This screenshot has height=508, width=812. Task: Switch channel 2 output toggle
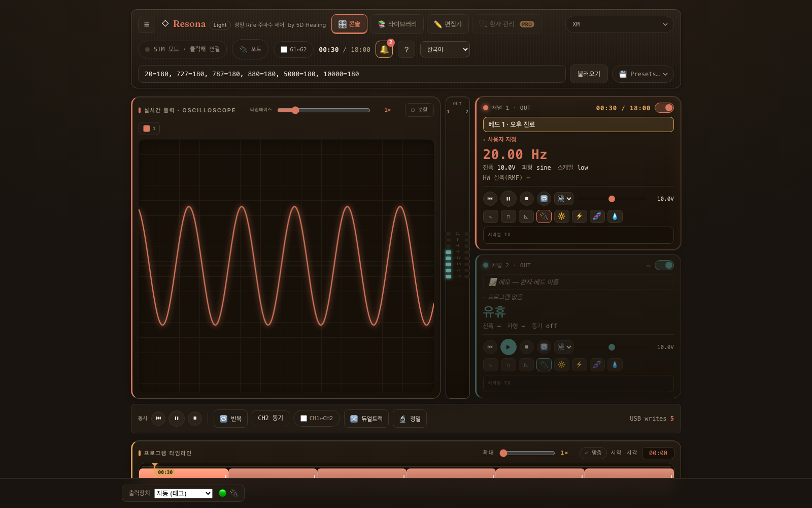[x=664, y=265]
